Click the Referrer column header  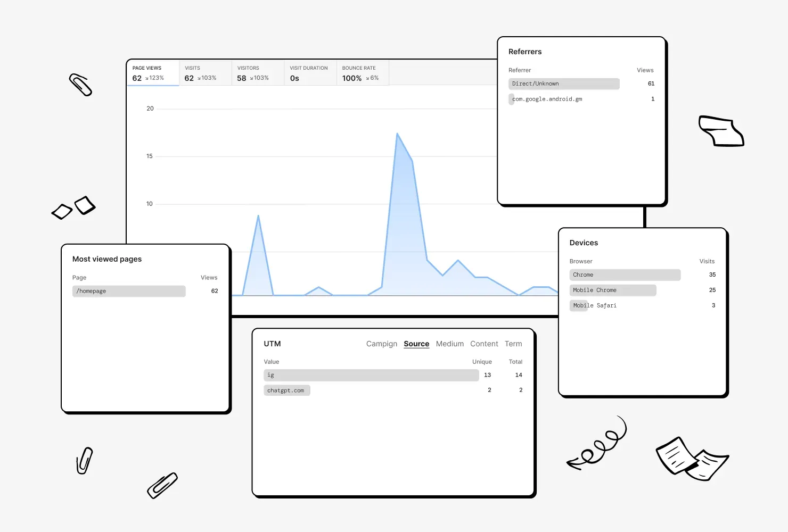pyautogui.click(x=520, y=70)
